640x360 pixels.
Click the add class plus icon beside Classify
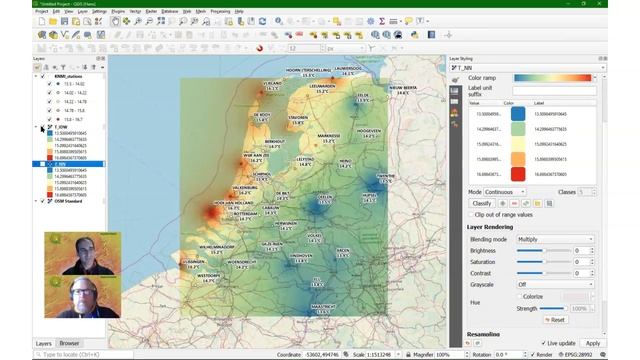click(503, 203)
